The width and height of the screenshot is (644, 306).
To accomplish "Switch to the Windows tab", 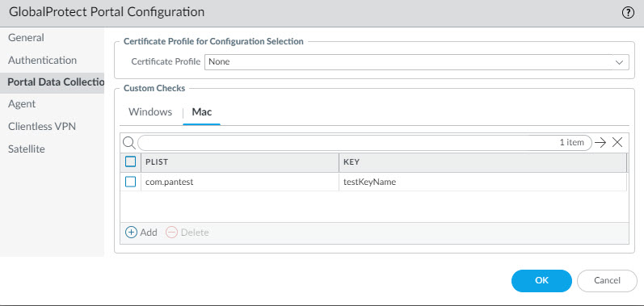I will coord(150,112).
